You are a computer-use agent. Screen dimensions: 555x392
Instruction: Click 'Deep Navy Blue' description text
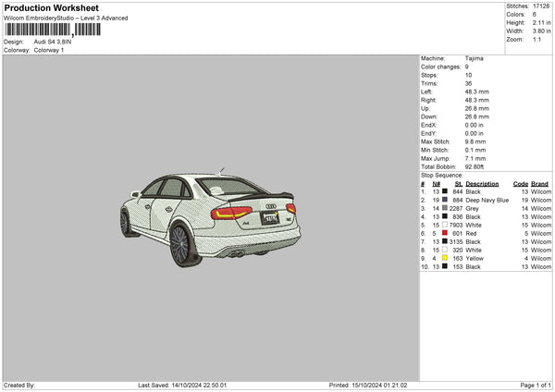pyautogui.click(x=487, y=201)
